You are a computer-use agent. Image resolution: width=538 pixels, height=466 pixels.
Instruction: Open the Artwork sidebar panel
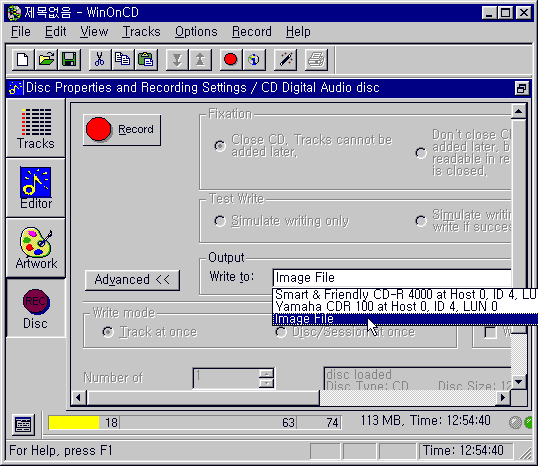click(x=36, y=248)
